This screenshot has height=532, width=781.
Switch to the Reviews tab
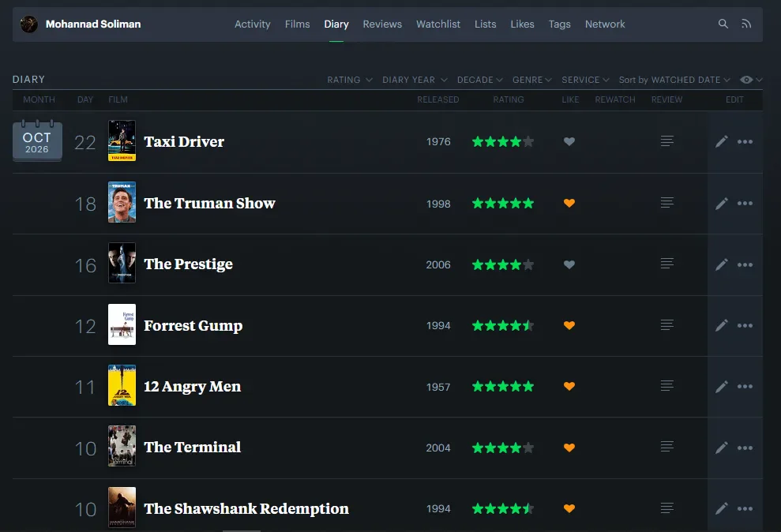(x=382, y=24)
